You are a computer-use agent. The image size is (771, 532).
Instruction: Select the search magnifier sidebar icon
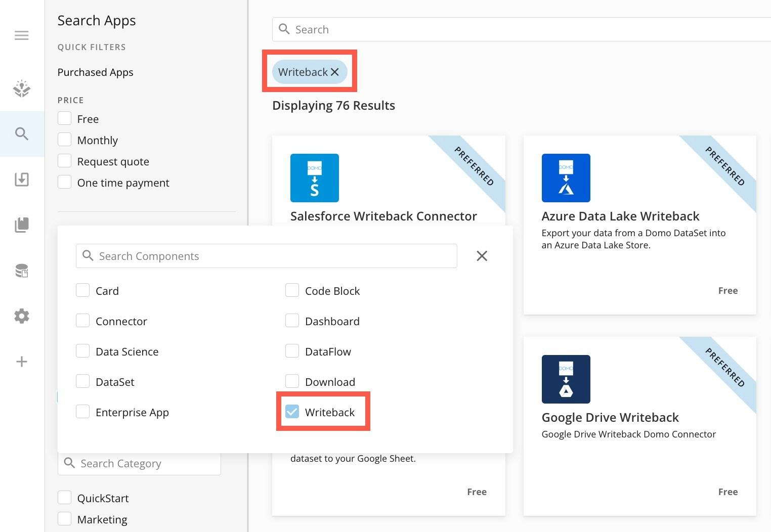coord(22,134)
